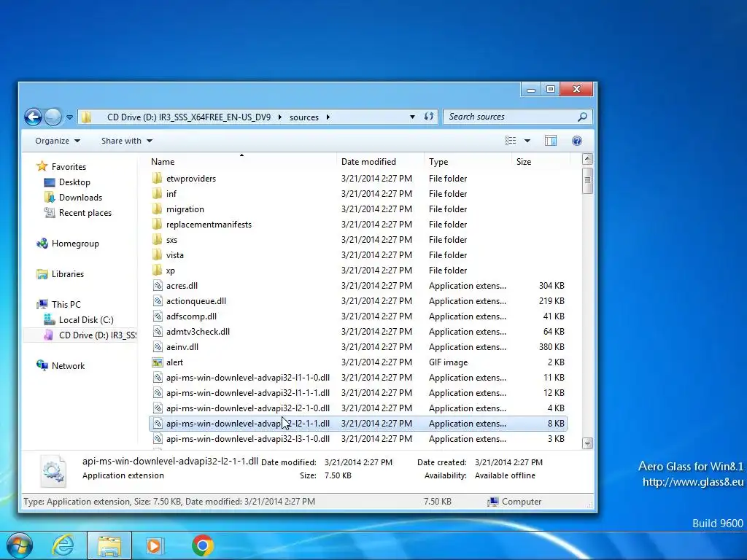Select api-ms-win-downlevel-advapi32-l2-1-0.dll file name
This screenshot has height=560, width=747.
pos(248,408)
